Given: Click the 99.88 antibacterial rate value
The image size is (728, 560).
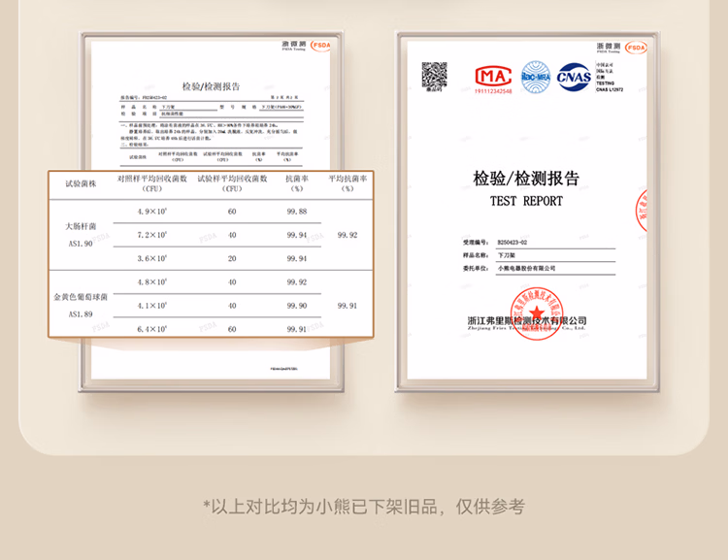Looking at the screenshot, I should 297,212.
